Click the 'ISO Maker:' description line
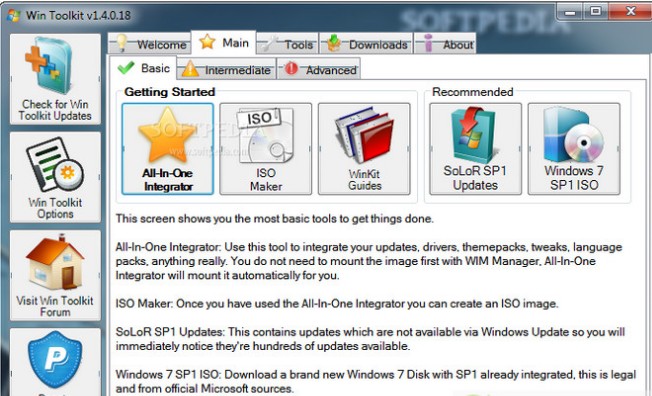Screen dimensions: 652x396 [337, 304]
